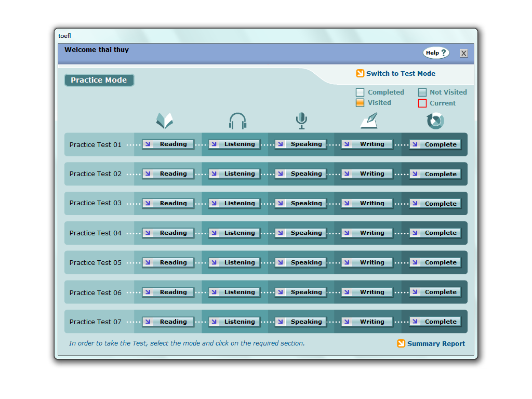
Task: Click the Practice Mode label button
Action: pyautogui.click(x=99, y=80)
